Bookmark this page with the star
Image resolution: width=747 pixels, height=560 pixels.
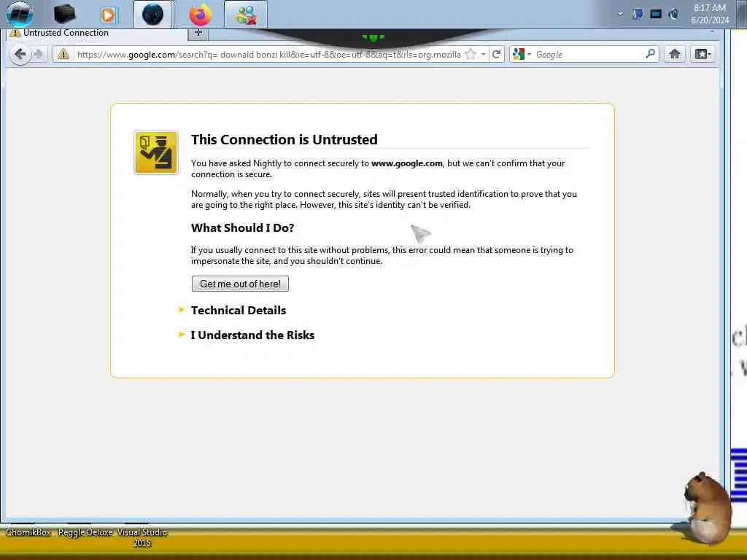pos(471,54)
